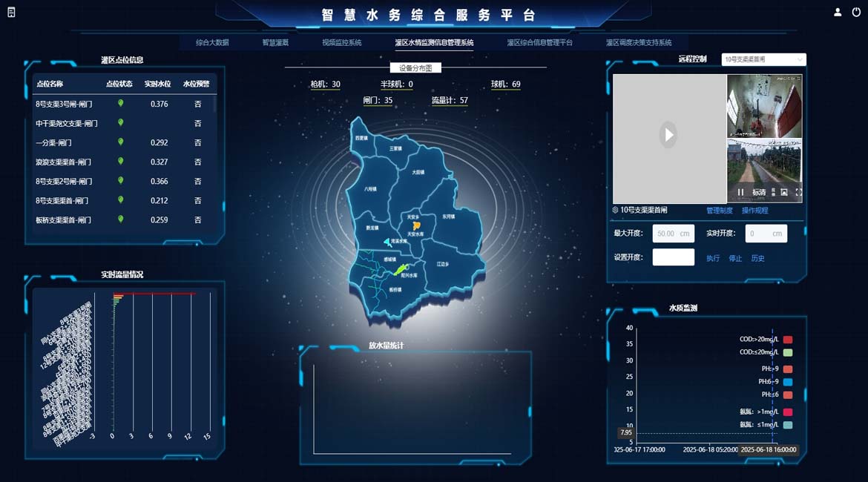Viewport: 868px width, 482px height.
Task: Play the large gray video panel
Action: (x=668, y=135)
